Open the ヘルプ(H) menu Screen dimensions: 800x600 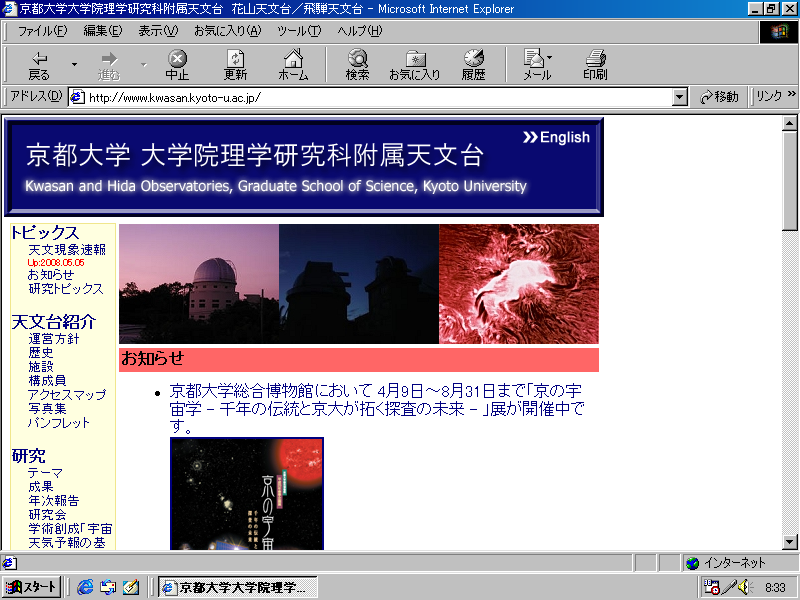(x=359, y=31)
